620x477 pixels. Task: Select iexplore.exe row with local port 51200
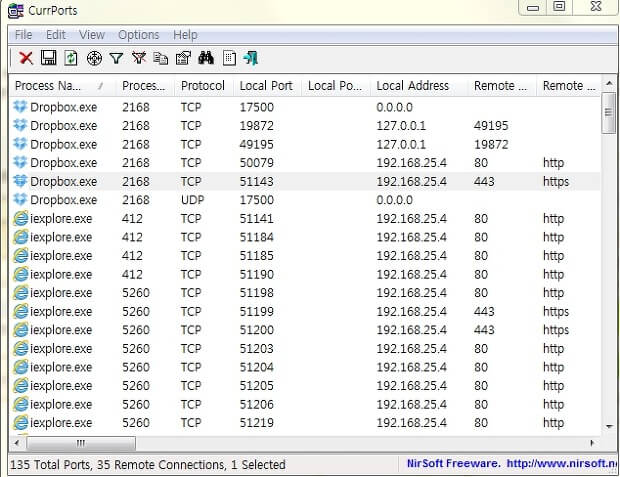[304, 330]
